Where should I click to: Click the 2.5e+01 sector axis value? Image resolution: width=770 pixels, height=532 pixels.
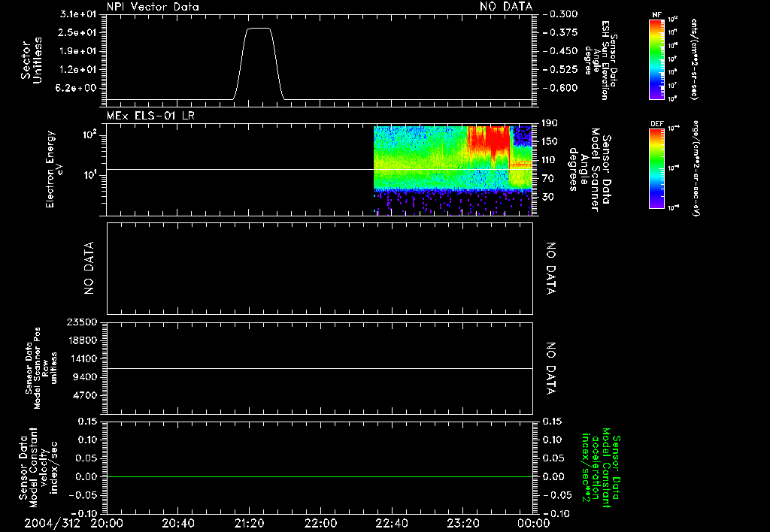[78, 32]
